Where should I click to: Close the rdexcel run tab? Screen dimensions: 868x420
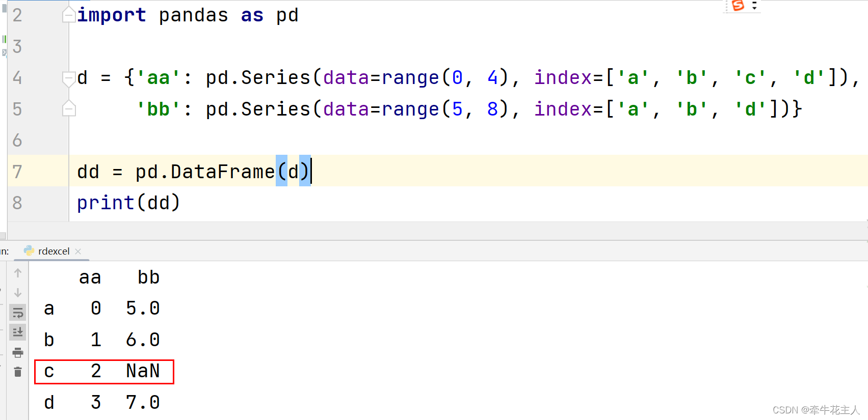78,251
